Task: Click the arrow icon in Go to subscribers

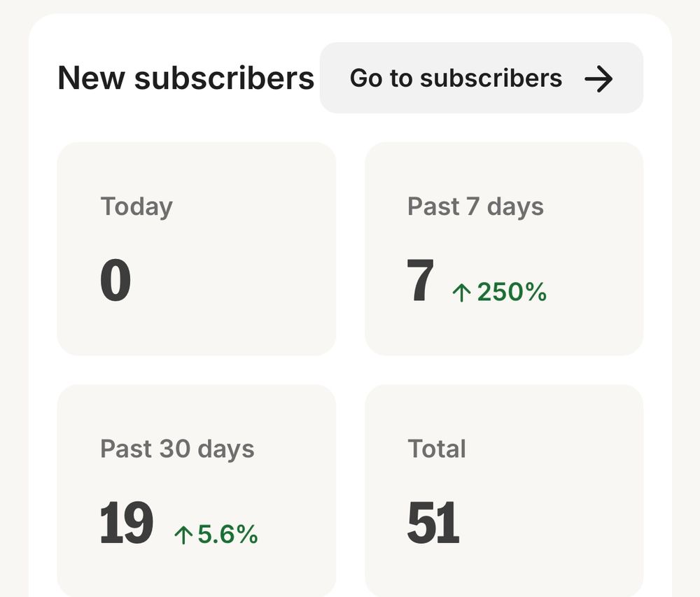Action: pyautogui.click(x=598, y=79)
